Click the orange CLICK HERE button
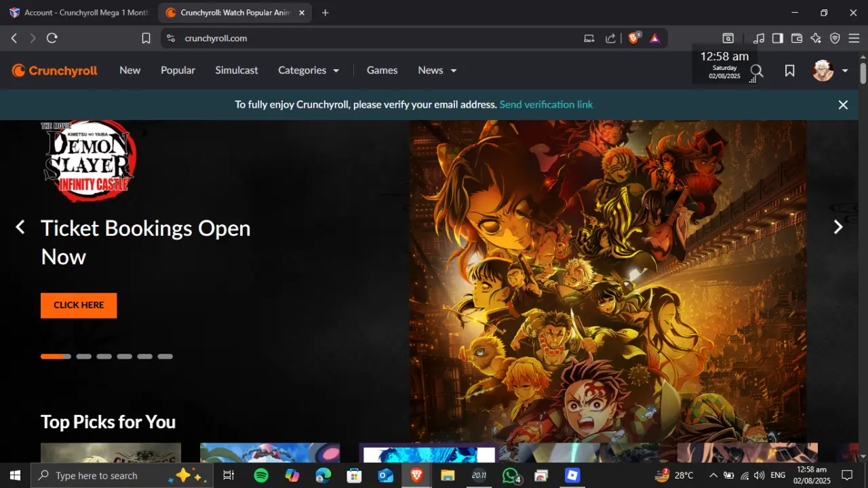868x488 pixels. point(79,305)
